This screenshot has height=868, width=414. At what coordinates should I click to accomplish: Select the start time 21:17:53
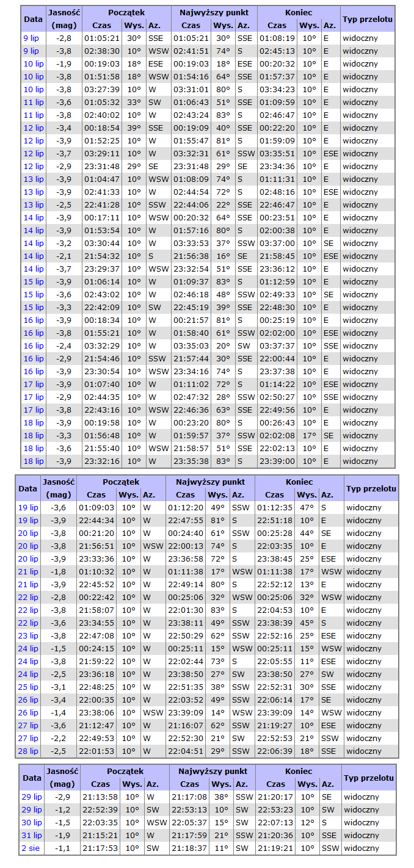(100, 848)
